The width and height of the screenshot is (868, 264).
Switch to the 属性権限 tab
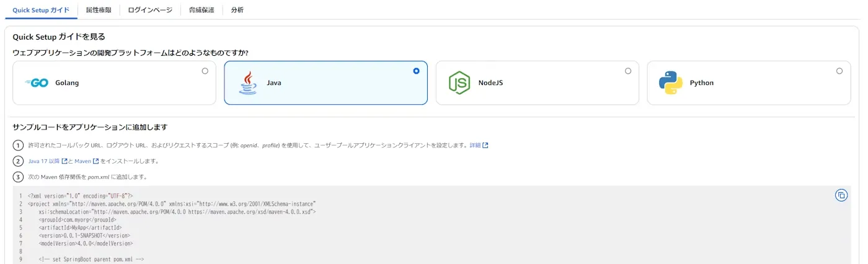click(x=99, y=10)
